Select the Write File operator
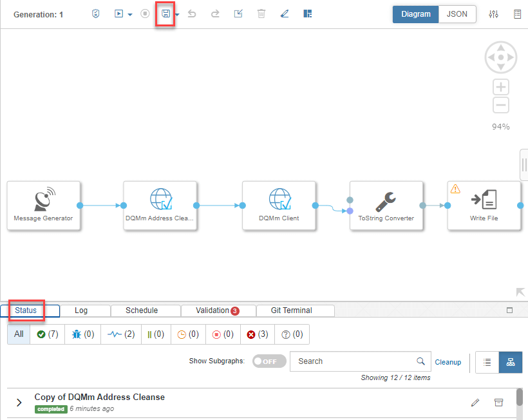The image size is (528, 420). click(484, 205)
